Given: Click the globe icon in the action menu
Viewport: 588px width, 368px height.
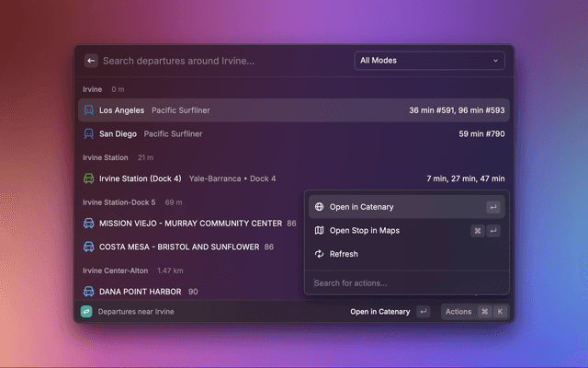Looking at the screenshot, I should pos(319,207).
